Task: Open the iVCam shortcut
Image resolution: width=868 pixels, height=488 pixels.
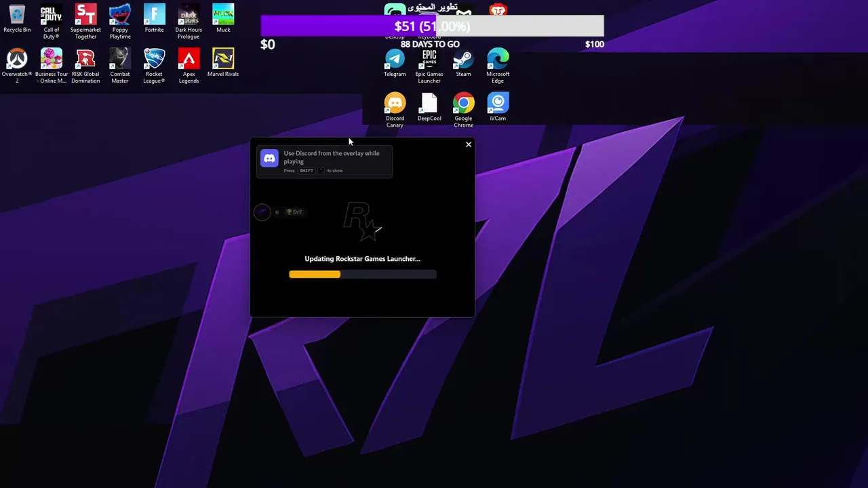Action: point(498,107)
